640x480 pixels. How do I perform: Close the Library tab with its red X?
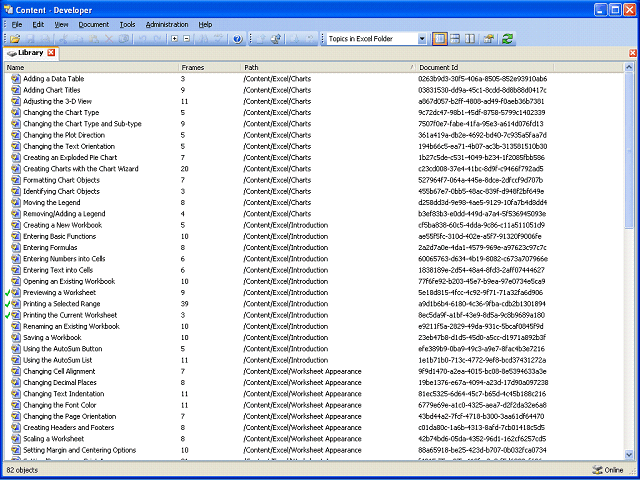pyautogui.click(x=51, y=53)
